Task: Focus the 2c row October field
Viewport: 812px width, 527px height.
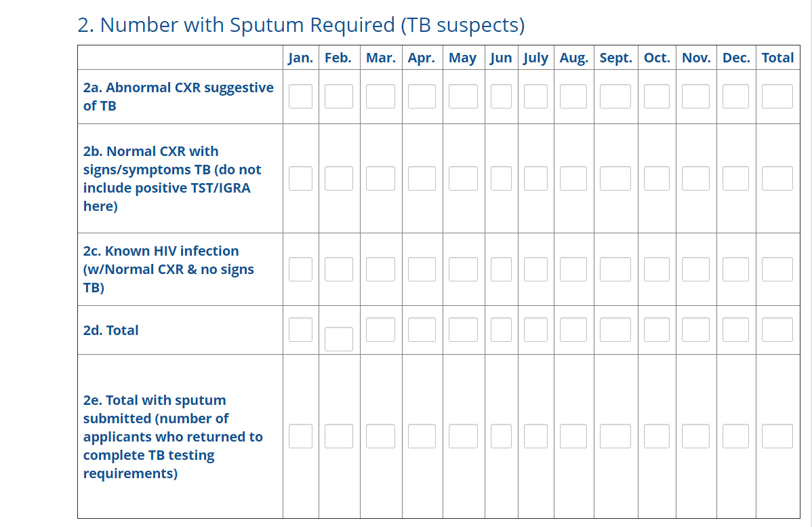Action: pyautogui.click(x=656, y=269)
